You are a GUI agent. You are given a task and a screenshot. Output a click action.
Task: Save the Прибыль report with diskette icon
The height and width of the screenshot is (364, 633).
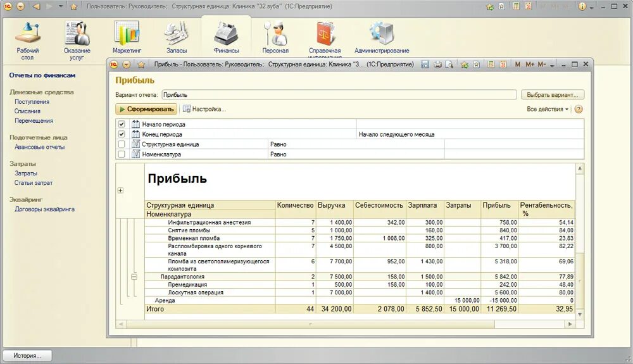(425, 64)
